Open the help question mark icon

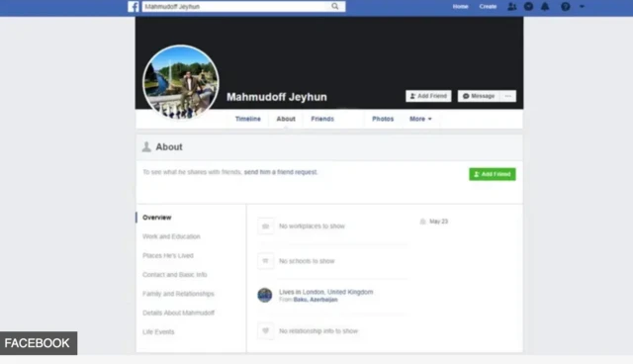(566, 7)
